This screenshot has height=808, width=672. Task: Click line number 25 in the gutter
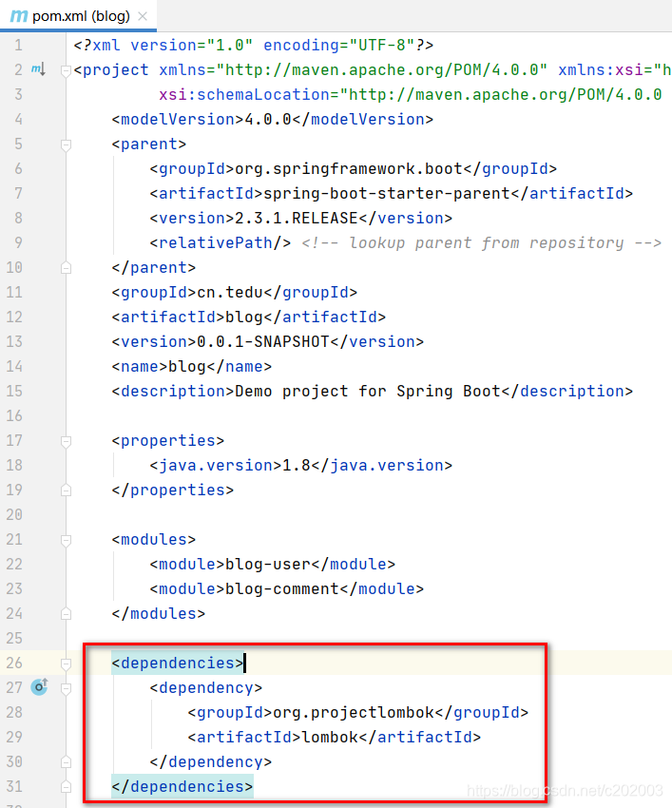(x=14, y=639)
